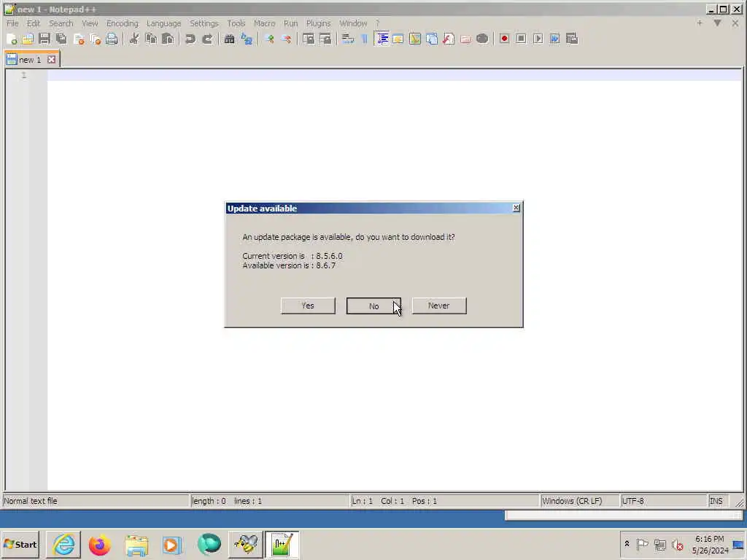Click the Cut scissors icon

pos(134,39)
